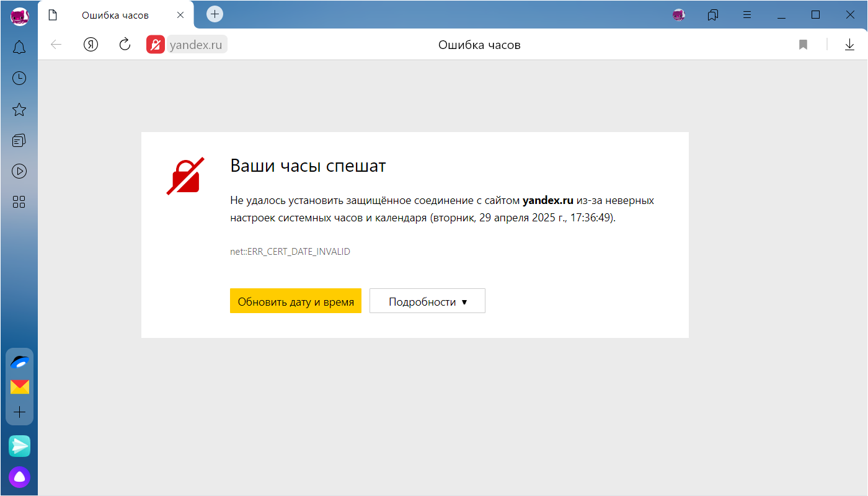Open collections icon in sidebar
868x496 pixels.
pyautogui.click(x=19, y=141)
